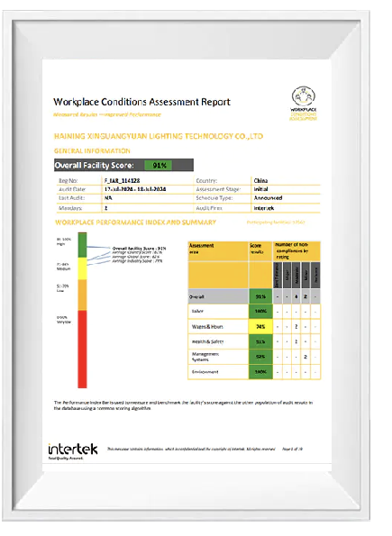Click the Workplace Performance Index and Summary heading
This screenshot has height=536, width=392.
pyautogui.click(x=135, y=223)
